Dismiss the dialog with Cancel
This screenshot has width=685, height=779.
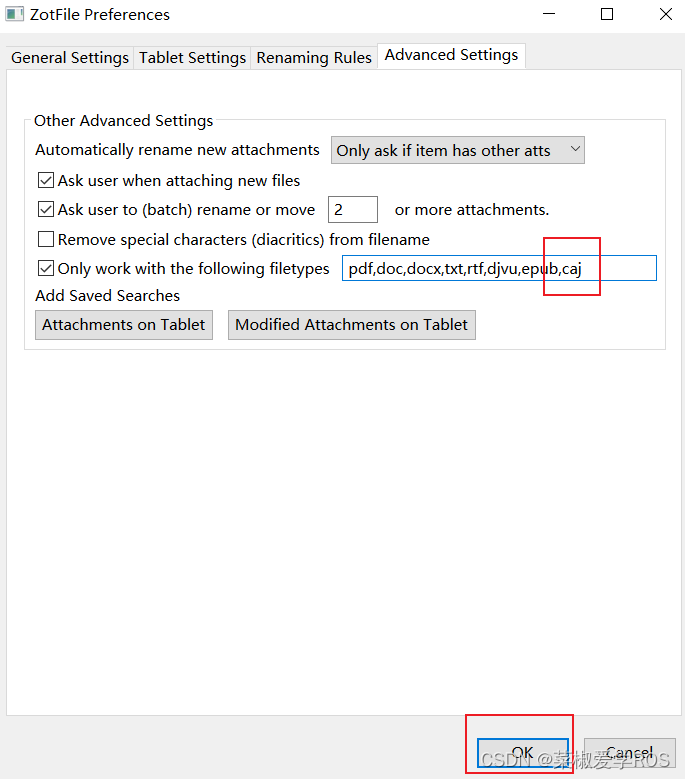point(629,753)
